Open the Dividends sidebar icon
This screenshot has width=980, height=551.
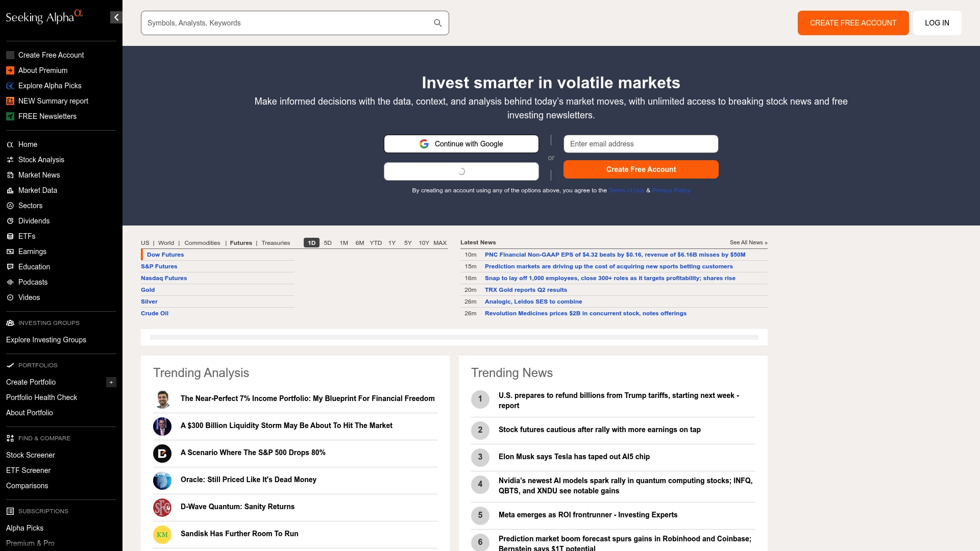point(10,221)
